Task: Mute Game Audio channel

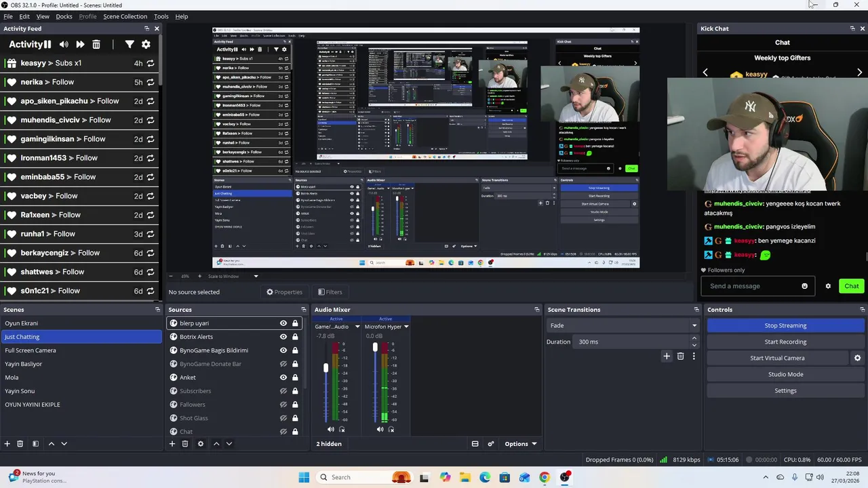Action: pos(331,429)
